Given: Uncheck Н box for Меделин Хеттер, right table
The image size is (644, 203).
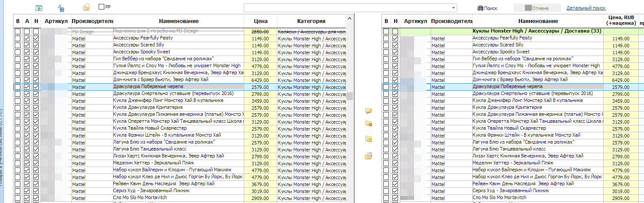Looking at the screenshot, I should coord(395,164).
